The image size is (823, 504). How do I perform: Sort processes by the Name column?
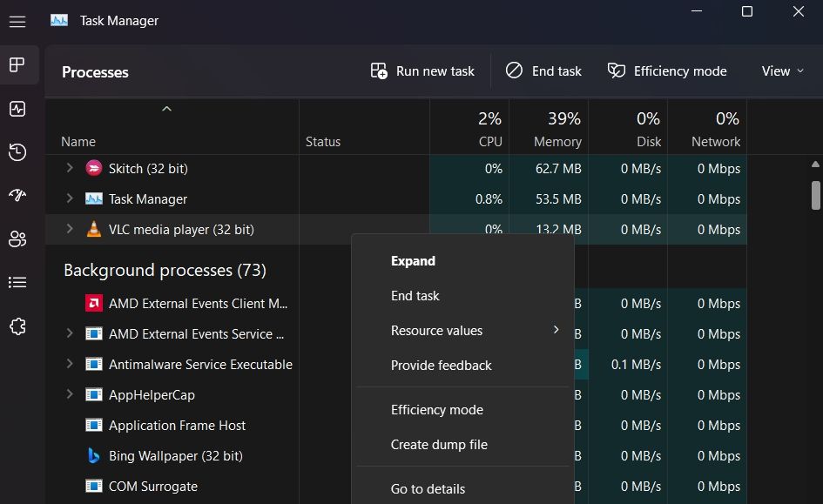172,126
